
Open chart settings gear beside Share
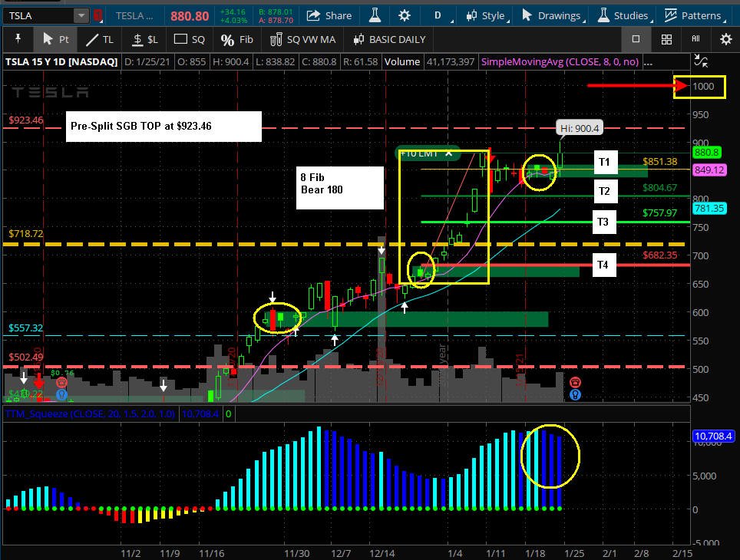point(404,15)
